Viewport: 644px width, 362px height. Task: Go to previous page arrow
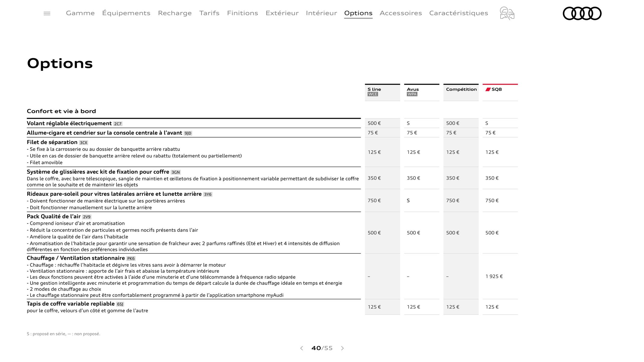pyautogui.click(x=301, y=348)
